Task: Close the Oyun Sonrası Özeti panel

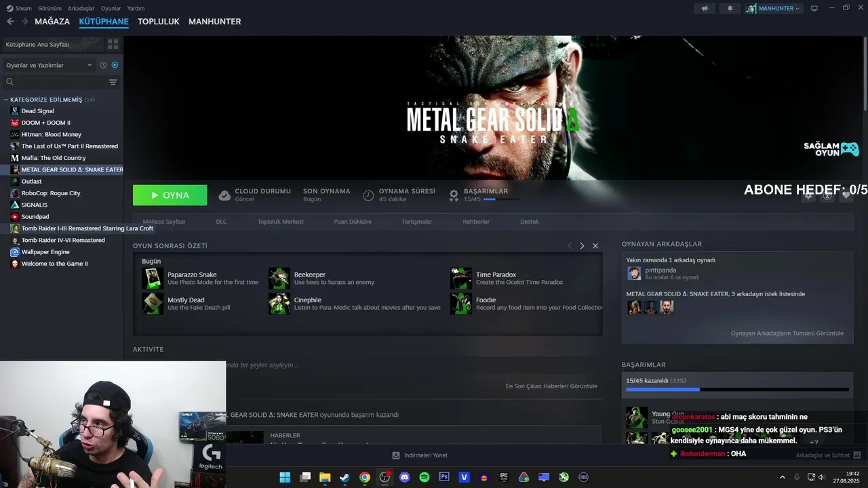Action: 595,246
